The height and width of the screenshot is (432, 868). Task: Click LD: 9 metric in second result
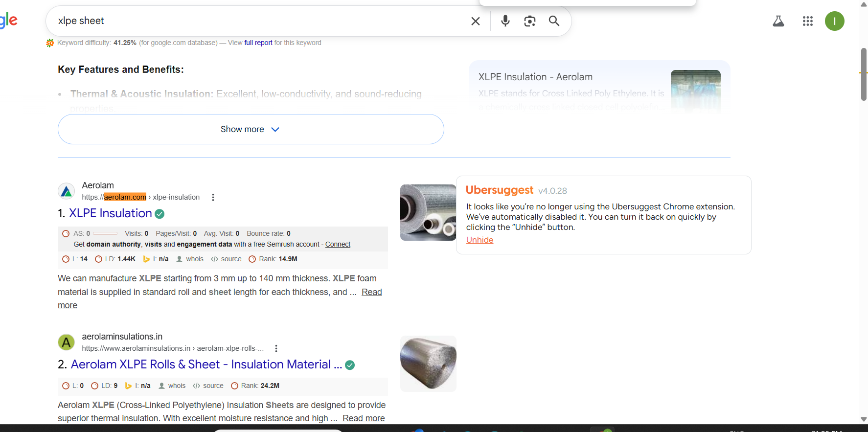pyautogui.click(x=104, y=386)
